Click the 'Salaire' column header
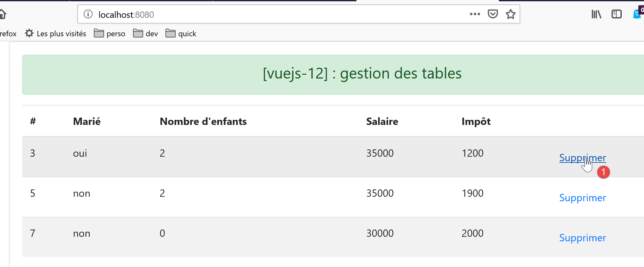Screen dimensions: 644x267 pos(382,121)
